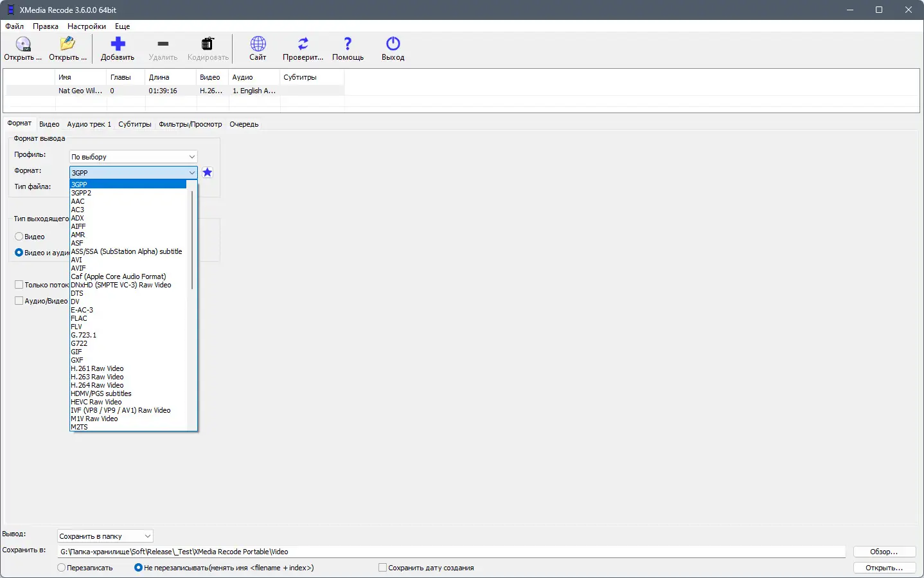
Task: Check Сохранить дату создания checkbox
Action: tap(383, 568)
